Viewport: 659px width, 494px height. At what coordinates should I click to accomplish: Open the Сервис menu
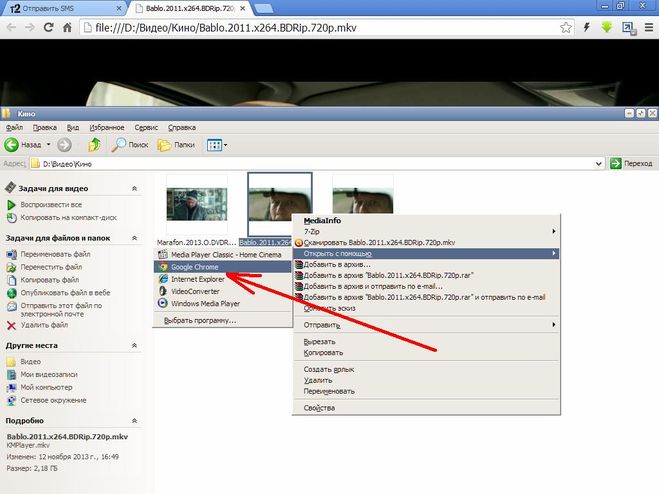click(x=146, y=127)
